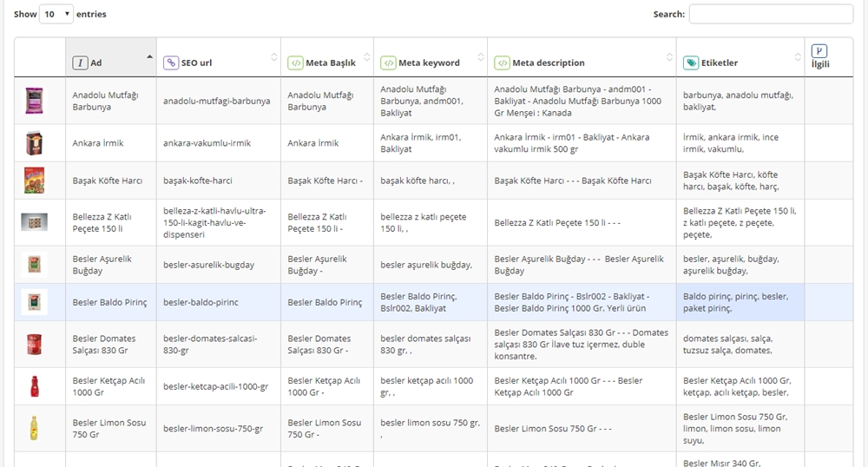
Task: Click the Meta description header label
Action: coord(549,62)
